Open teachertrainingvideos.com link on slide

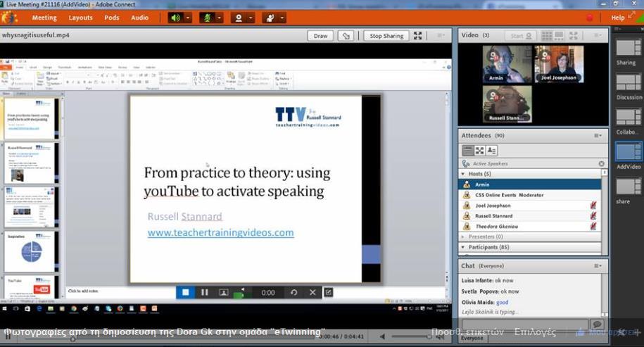[220, 233]
